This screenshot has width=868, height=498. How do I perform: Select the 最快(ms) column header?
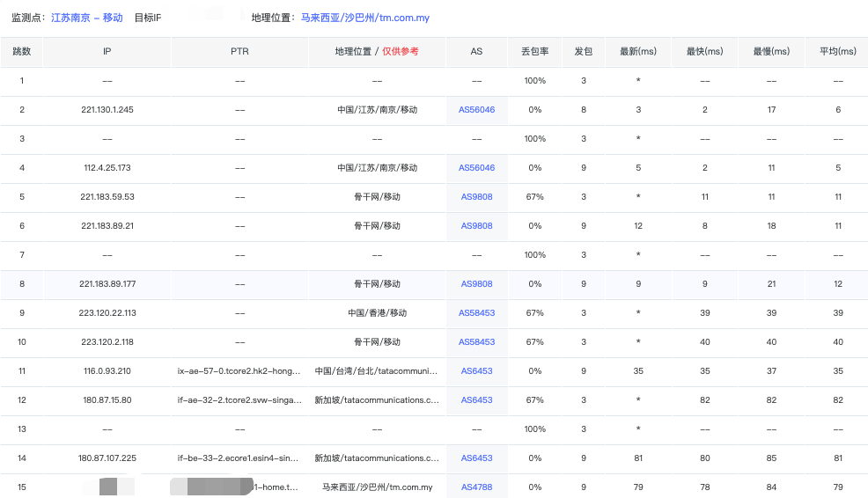[704, 51]
